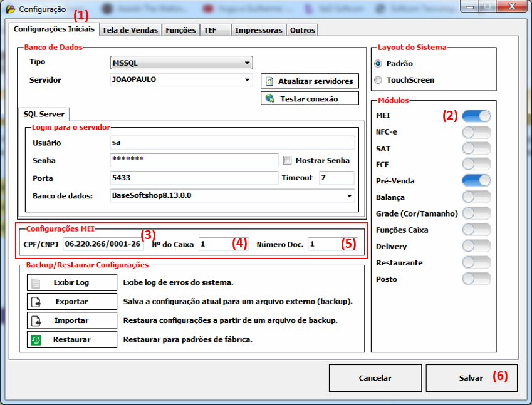Turn off the Pré-Venda toggle
This screenshot has width=532, height=405.
coord(476,181)
